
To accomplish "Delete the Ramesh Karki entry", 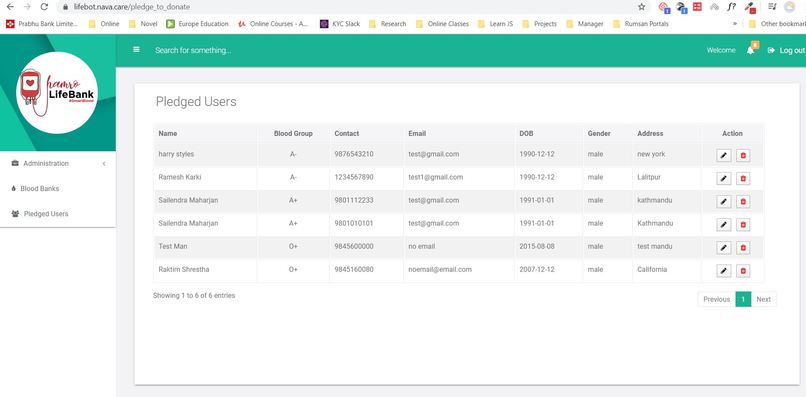I will tap(743, 178).
